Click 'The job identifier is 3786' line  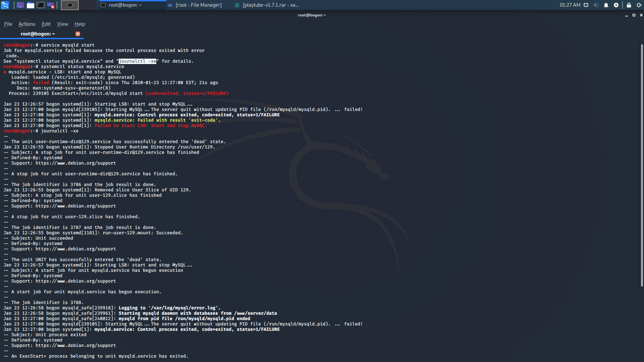pos(80,185)
